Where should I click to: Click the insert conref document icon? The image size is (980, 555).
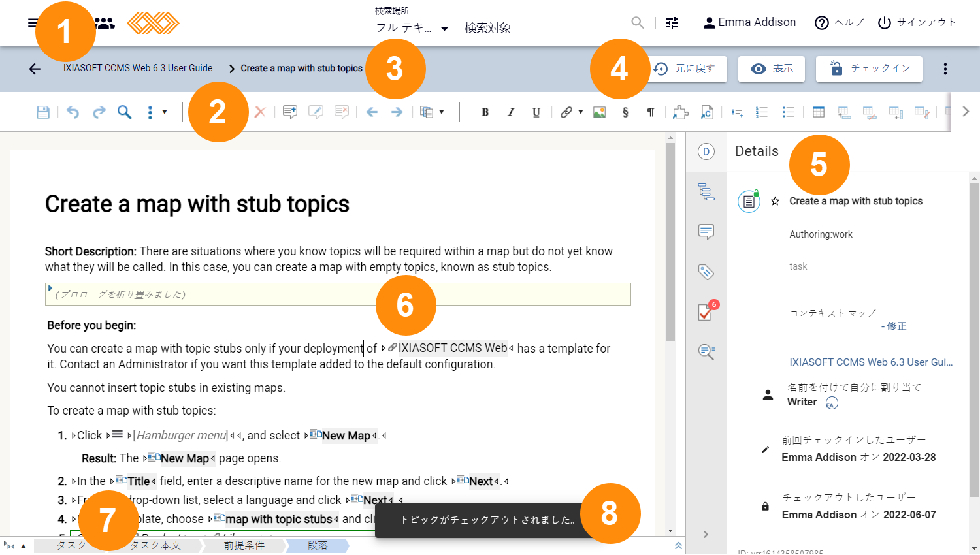(x=706, y=112)
